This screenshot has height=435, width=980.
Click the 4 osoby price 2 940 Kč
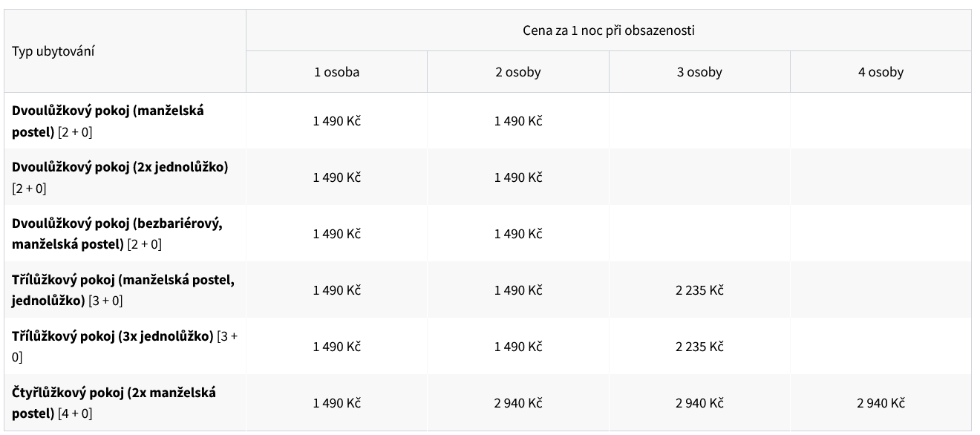(x=881, y=403)
